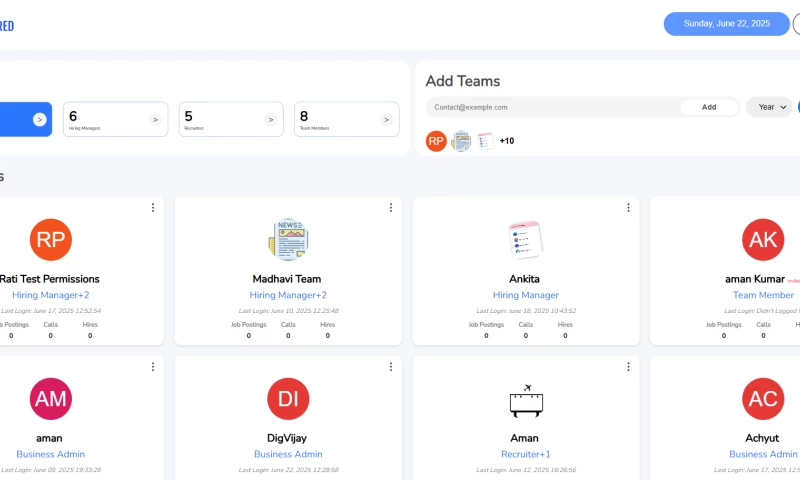Screen dimensions: 800x480
Task: Click Ankita's checklist avatar icon
Action: [x=525, y=240]
